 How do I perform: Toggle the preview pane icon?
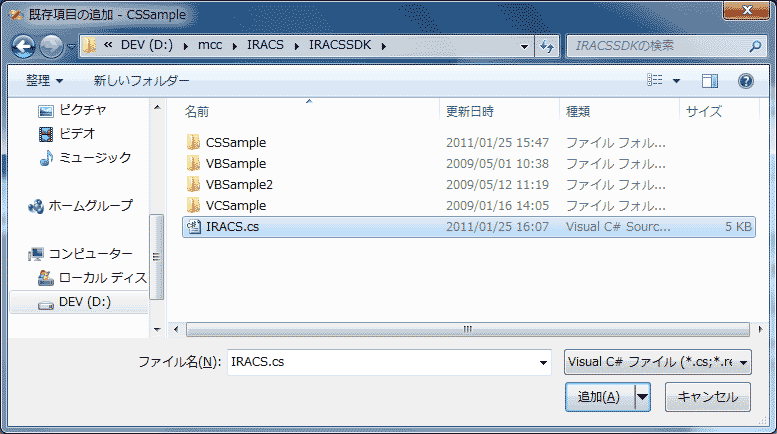(x=710, y=81)
